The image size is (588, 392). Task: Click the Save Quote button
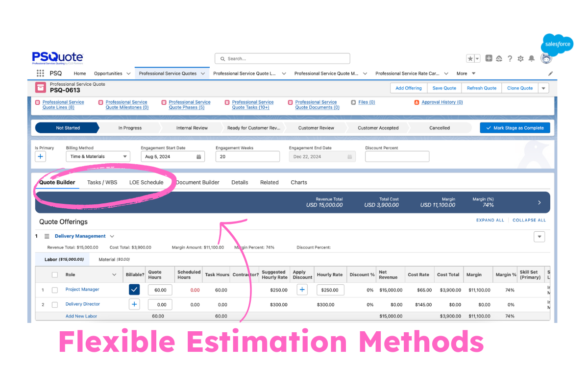444,88
